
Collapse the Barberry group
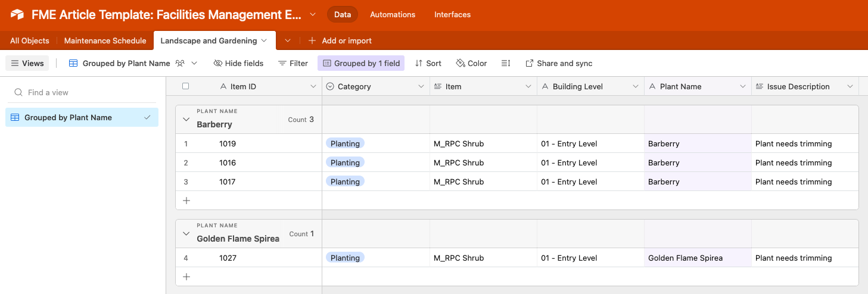click(x=186, y=120)
